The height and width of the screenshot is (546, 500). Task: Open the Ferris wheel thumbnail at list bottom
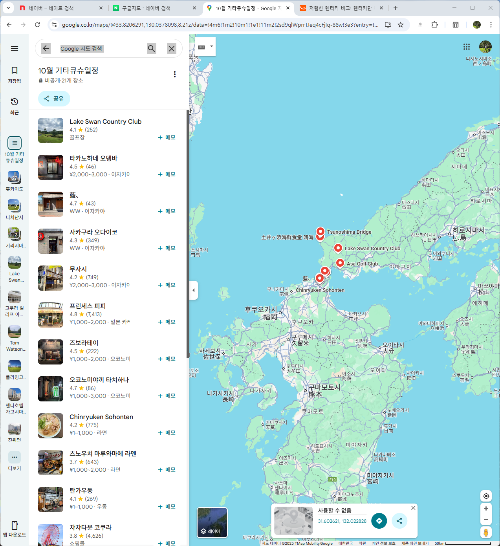[x=50, y=535]
